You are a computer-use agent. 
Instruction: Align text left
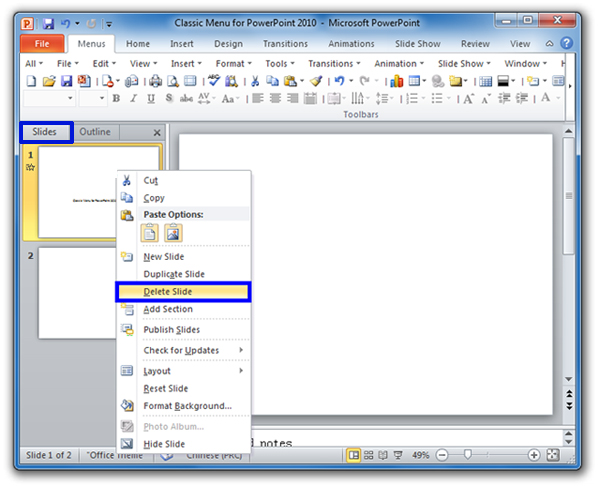tap(258, 99)
